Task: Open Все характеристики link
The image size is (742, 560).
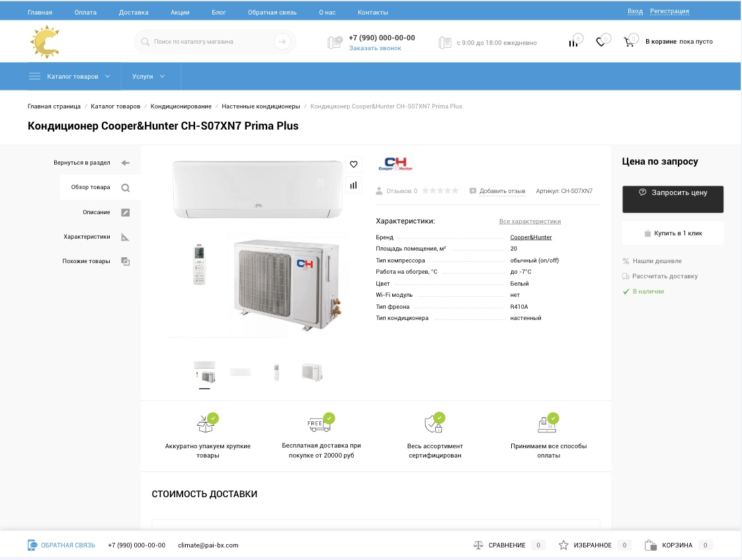Action: tap(530, 221)
